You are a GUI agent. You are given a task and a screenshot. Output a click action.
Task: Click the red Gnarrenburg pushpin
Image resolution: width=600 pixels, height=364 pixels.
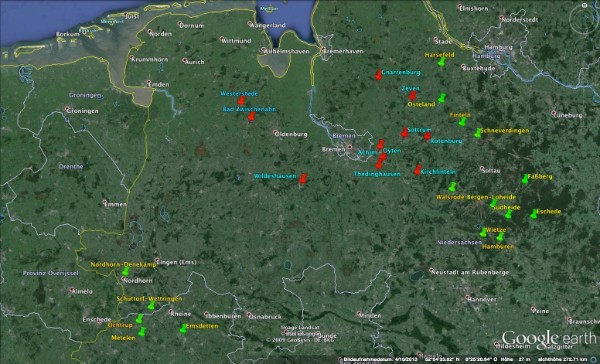pyautogui.click(x=378, y=75)
